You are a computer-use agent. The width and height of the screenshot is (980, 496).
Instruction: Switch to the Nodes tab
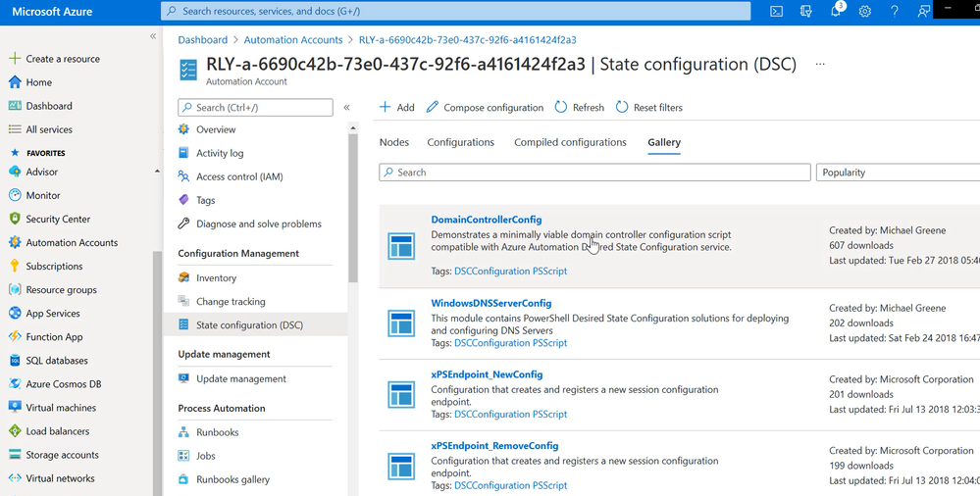(x=394, y=142)
